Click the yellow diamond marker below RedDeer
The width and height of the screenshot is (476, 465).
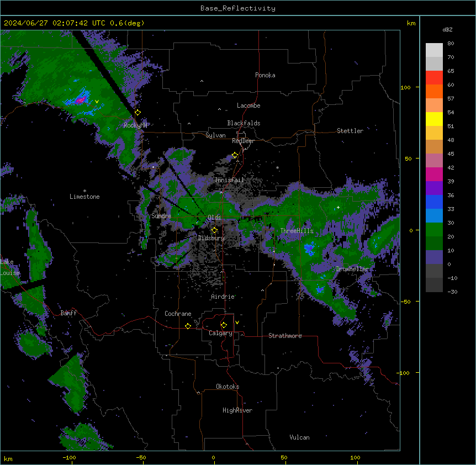(x=235, y=155)
